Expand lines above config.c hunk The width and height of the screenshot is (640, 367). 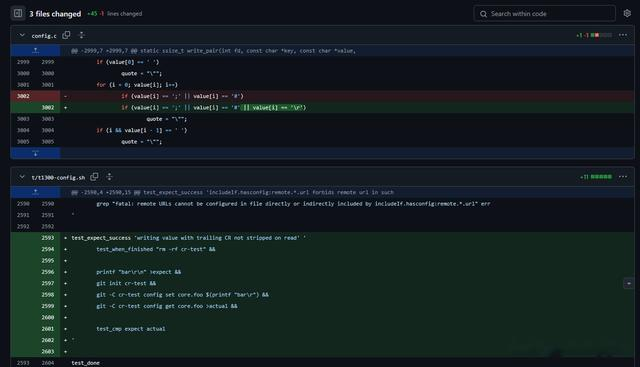pos(36,51)
